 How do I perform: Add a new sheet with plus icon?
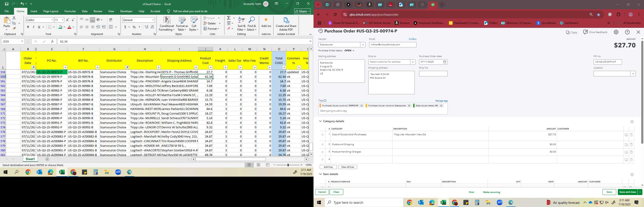click(x=47, y=159)
